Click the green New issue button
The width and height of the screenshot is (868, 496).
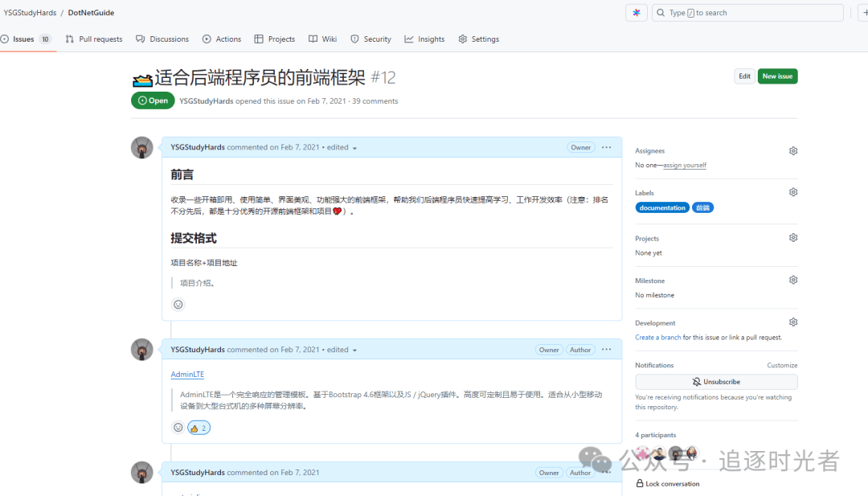777,76
